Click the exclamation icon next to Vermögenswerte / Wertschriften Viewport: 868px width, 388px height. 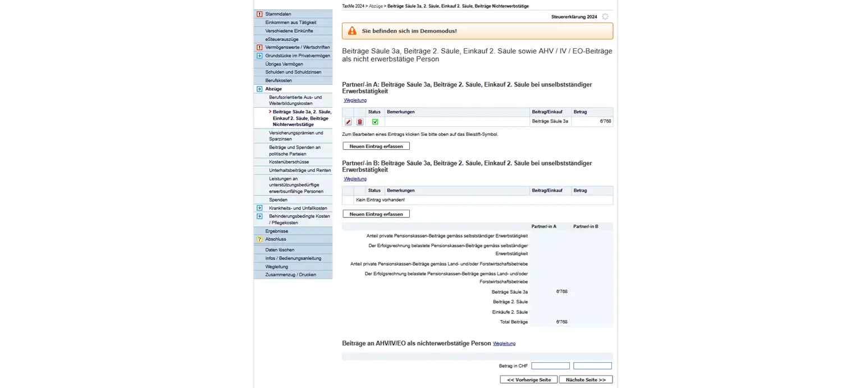tap(258, 47)
